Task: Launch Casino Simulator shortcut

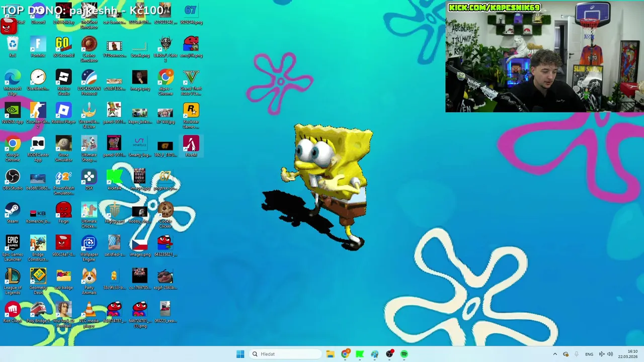Action: (x=89, y=49)
